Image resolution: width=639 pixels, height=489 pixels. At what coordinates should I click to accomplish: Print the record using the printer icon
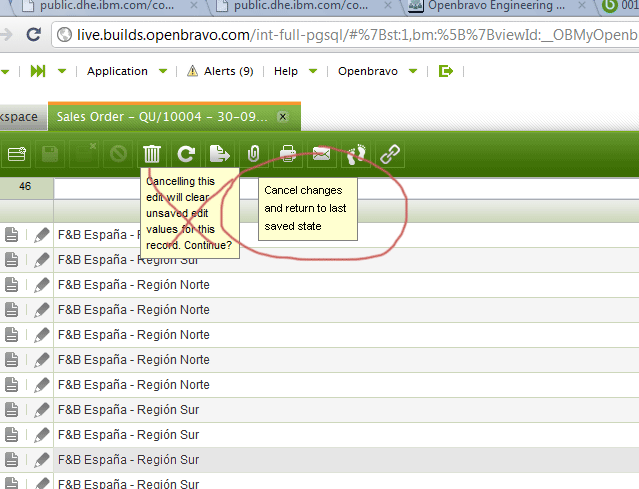pos(288,154)
